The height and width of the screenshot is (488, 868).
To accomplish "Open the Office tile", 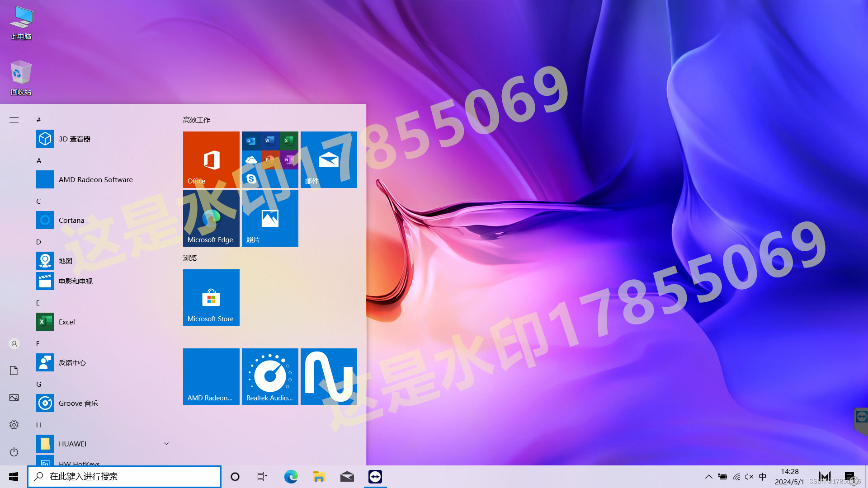I will tap(211, 160).
